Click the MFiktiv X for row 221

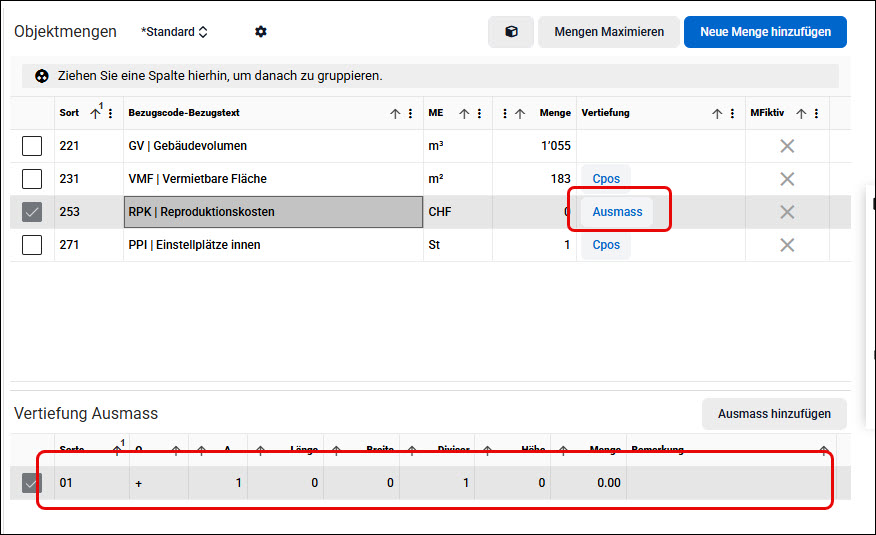[x=787, y=146]
